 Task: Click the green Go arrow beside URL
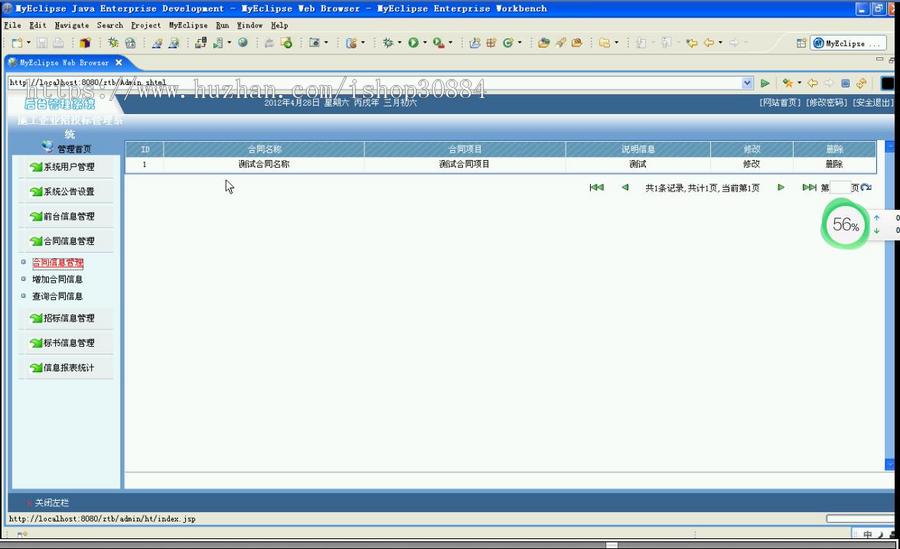pos(765,83)
